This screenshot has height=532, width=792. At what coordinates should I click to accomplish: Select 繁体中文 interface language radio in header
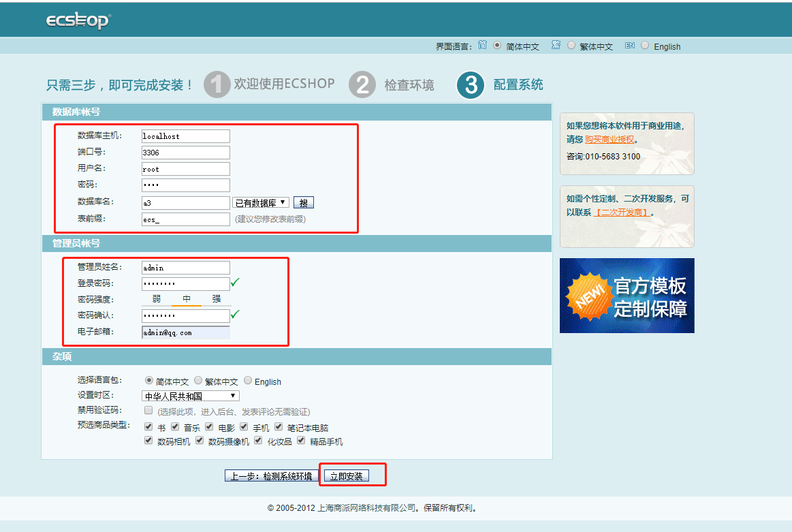pos(571,46)
